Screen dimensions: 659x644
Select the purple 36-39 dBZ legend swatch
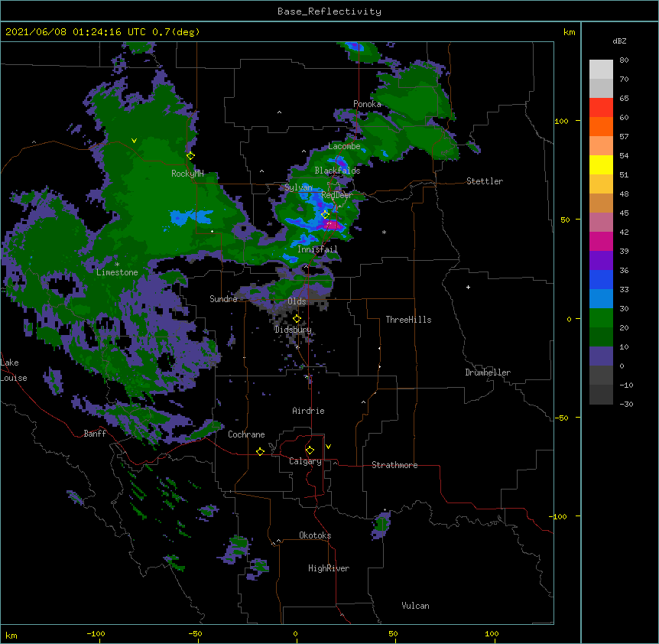click(601, 261)
